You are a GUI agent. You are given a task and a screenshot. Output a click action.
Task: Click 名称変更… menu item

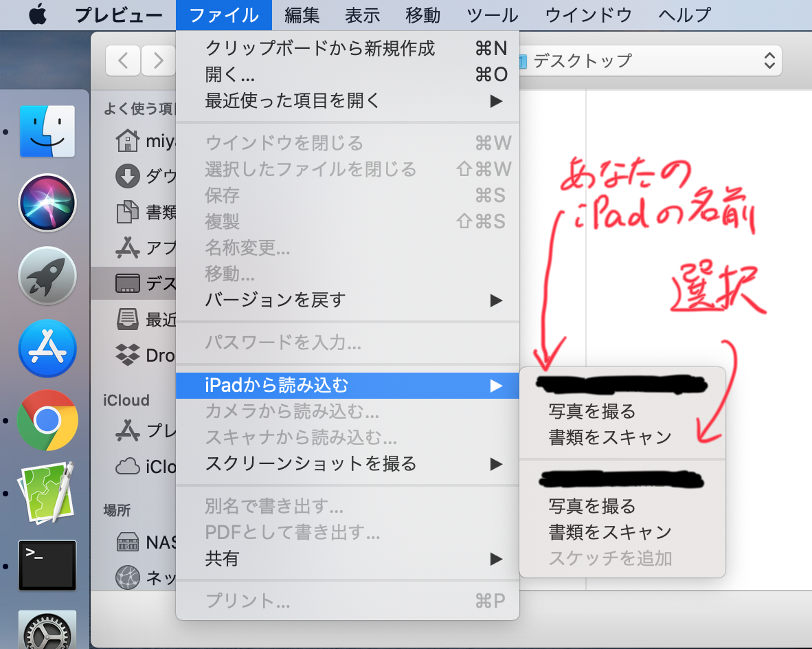(348, 247)
